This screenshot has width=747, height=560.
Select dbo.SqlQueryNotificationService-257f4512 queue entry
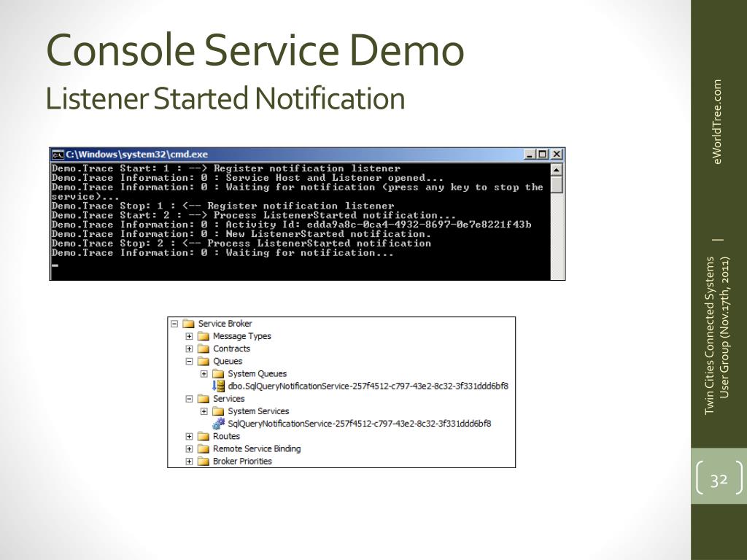coord(368,386)
